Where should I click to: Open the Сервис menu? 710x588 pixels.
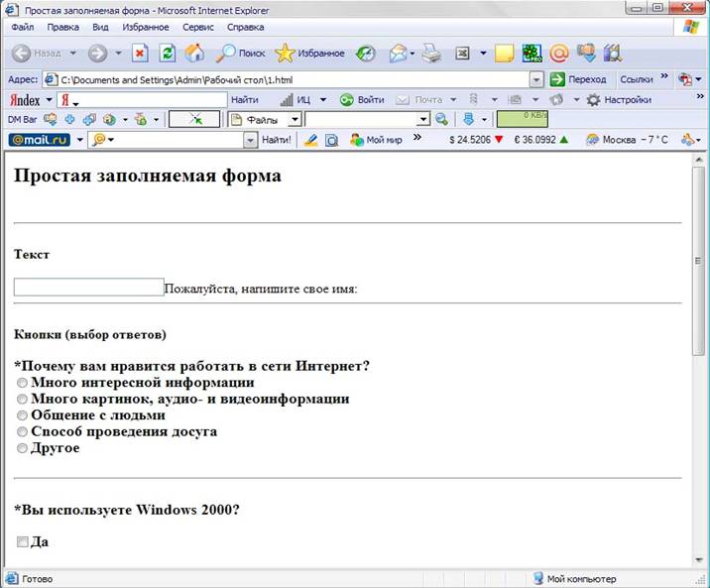[x=198, y=27]
